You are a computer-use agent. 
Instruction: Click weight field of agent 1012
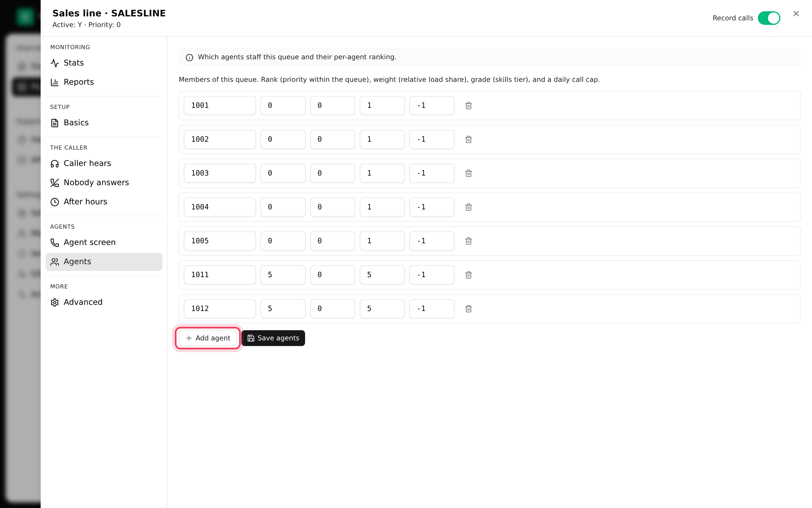pos(332,309)
